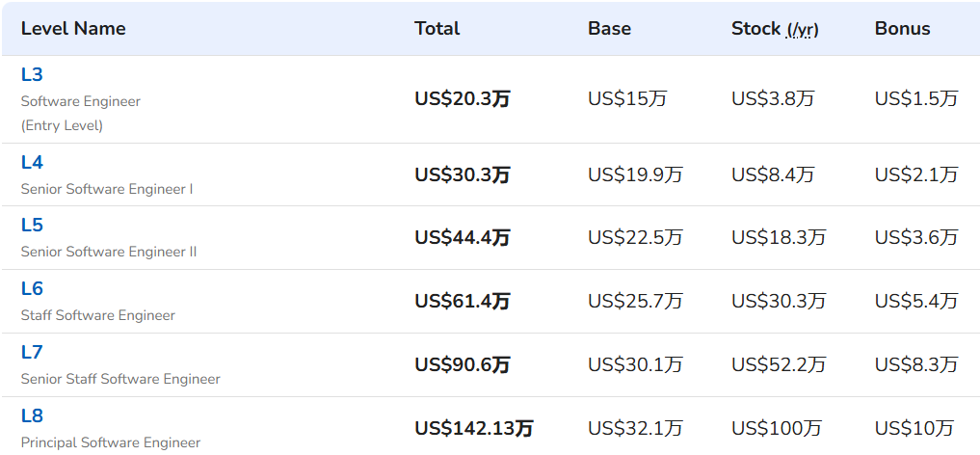Image resolution: width=980 pixels, height=455 pixels.
Task: Click the Total column header
Action: click(x=437, y=29)
